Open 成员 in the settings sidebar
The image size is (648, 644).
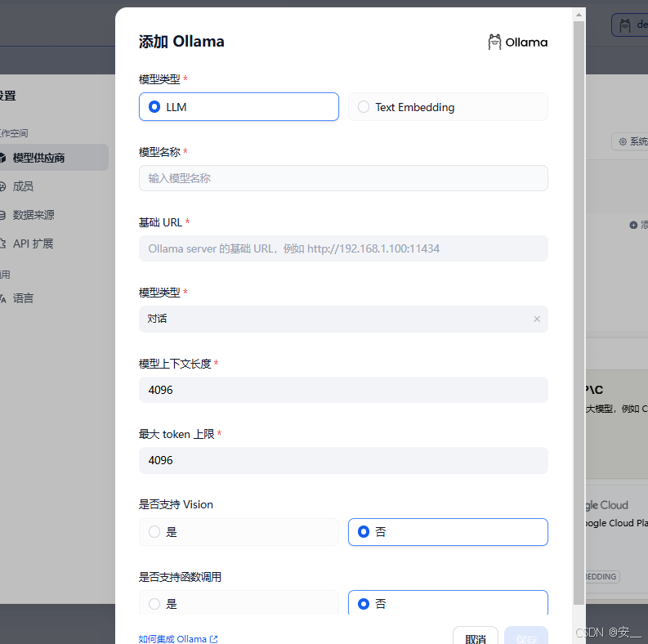[23, 186]
